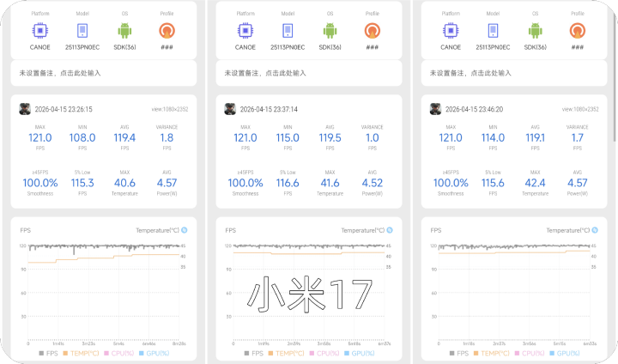Image resolution: width=618 pixels, height=364 pixels.
Task: Select the 4.57 power value in the 23:26:15 report
Action: (x=167, y=183)
